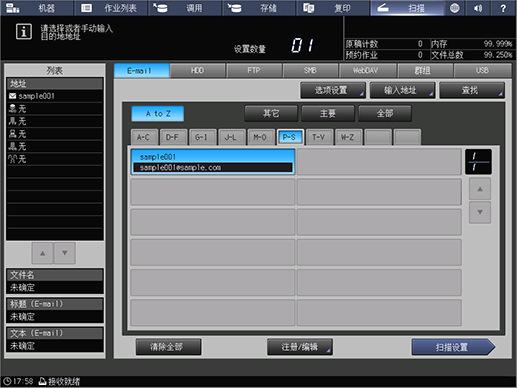Select the E-mail destination tab

[x=142, y=71]
